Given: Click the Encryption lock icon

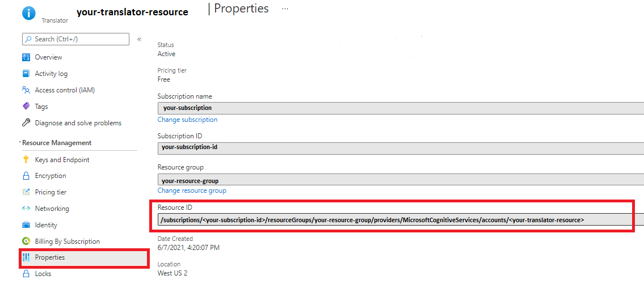Looking at the screenshot, I should pyautogui.click(x=26, y=176).
